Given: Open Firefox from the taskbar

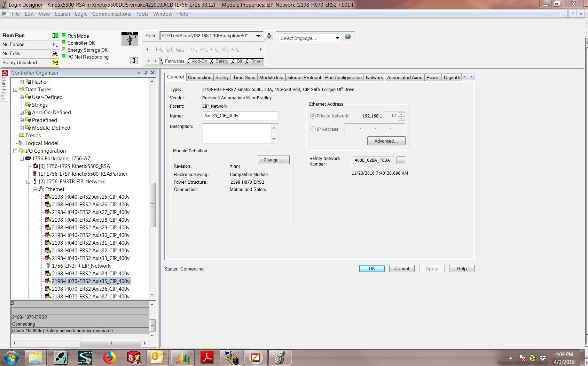Looking at the screenshot, I should coord(109,358).
